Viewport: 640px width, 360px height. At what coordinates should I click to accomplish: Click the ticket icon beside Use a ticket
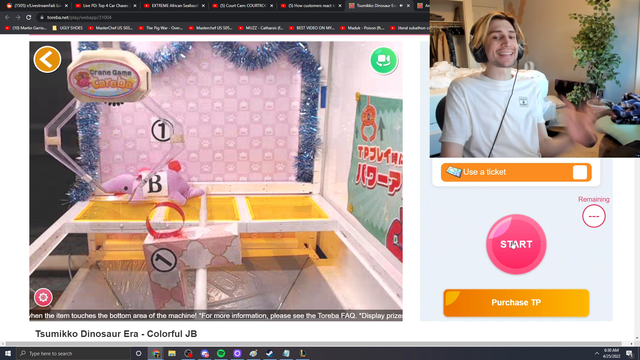tap(453, 172)
